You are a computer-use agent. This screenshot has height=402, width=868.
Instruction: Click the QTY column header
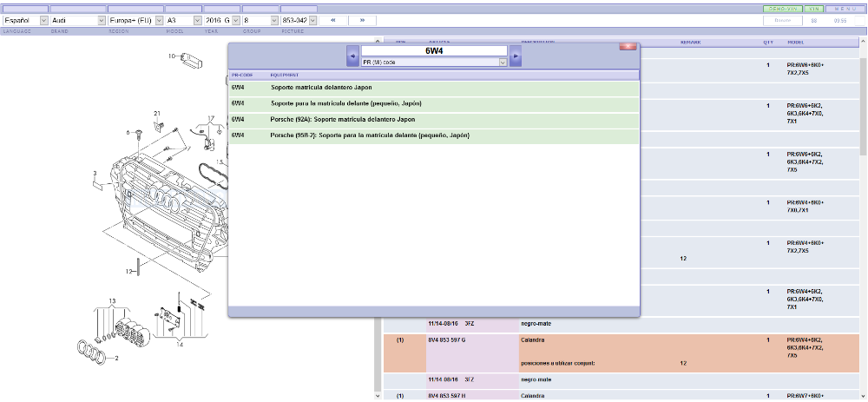coord(768,43)
